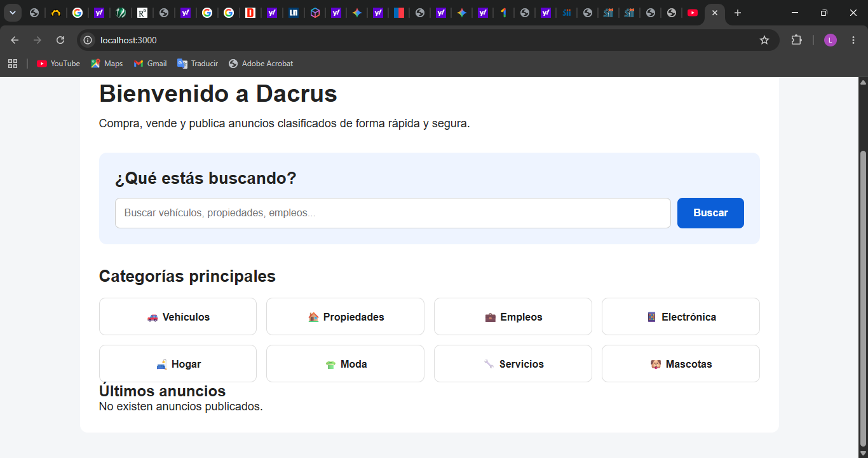
Task: Open the Chrome three-dot menu
Action: pos(853,40)
